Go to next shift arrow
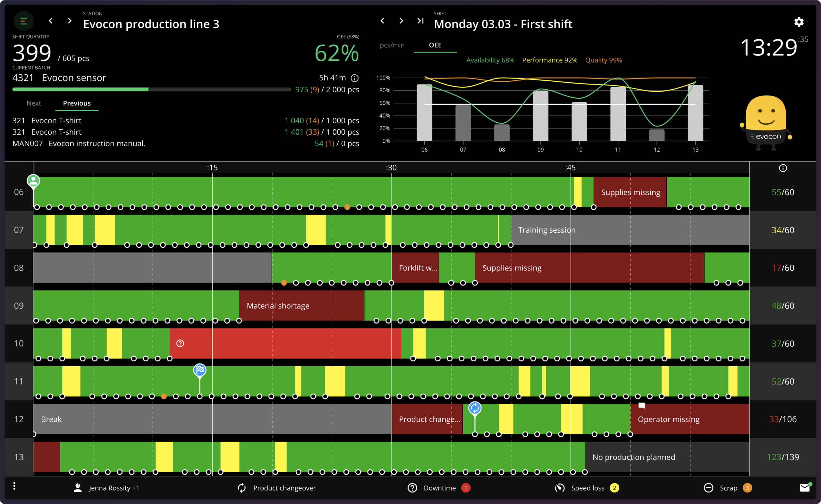821x504 pixels. [401, 21]
